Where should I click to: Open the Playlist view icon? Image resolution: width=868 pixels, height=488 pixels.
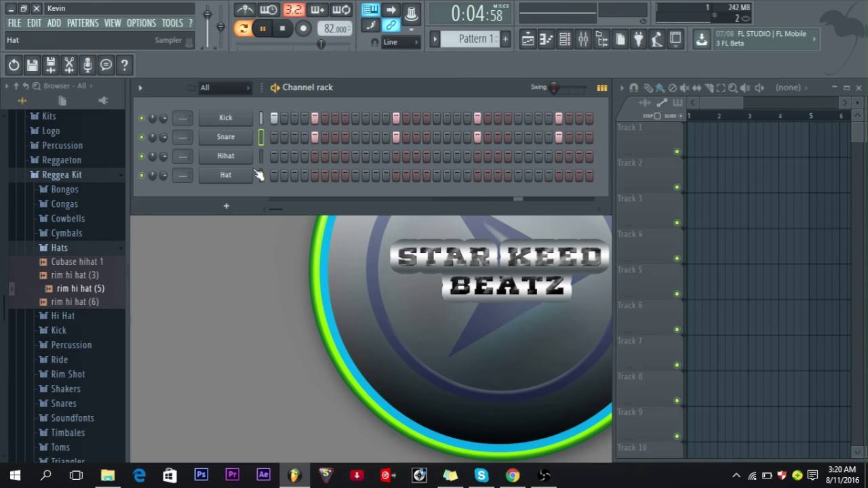point(528,39)
